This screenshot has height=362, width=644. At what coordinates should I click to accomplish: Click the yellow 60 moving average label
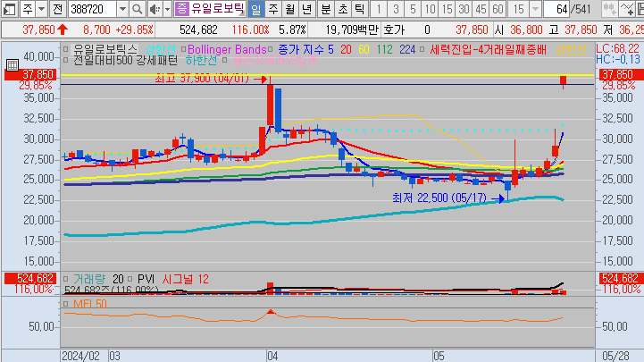tap(364, 50)
